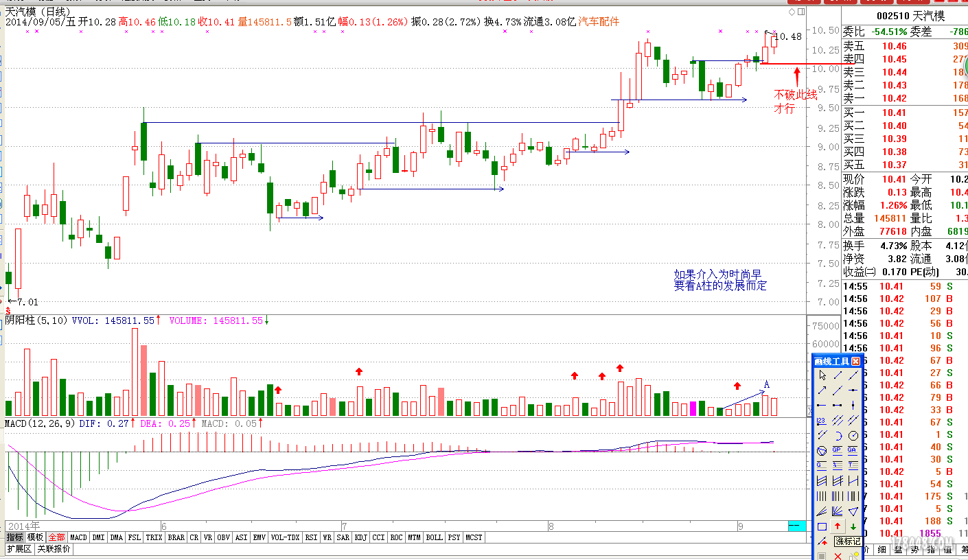Select the CR indicator tab
968x560 pixels.
click(x=194, y=537)
